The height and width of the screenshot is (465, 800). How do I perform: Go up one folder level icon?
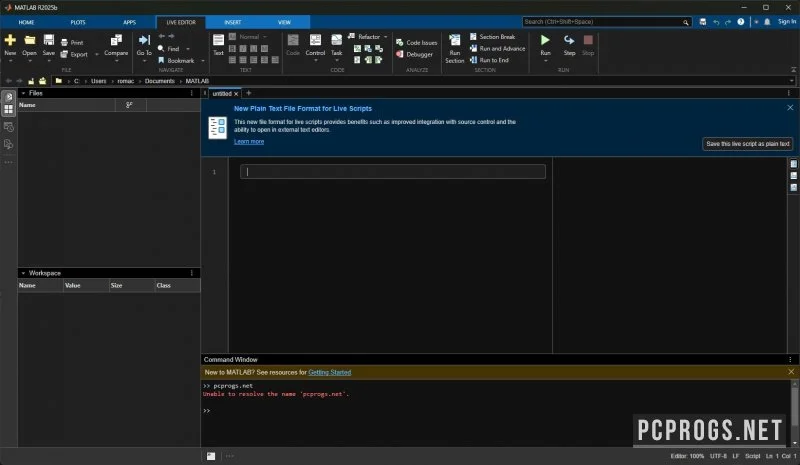pos(31,81)
